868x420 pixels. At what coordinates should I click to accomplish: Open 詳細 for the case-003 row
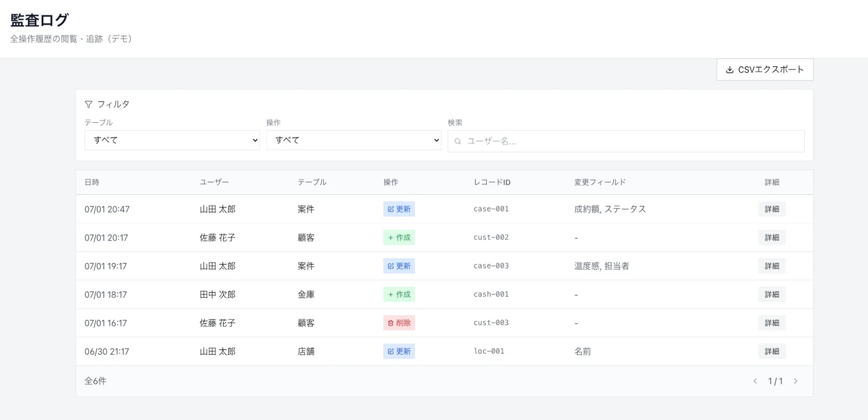click(772, 266)
